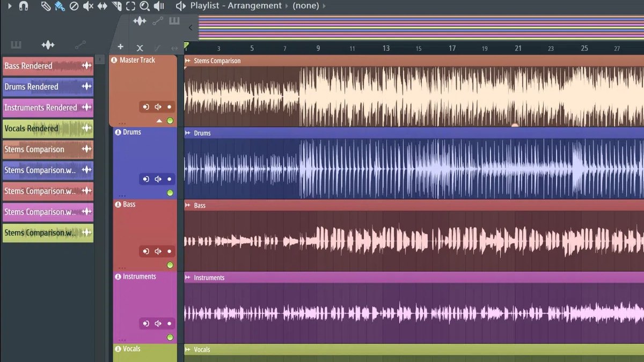Select the Mute tool
The height and width of the screenshot is (362, 644).
point(88,6)
